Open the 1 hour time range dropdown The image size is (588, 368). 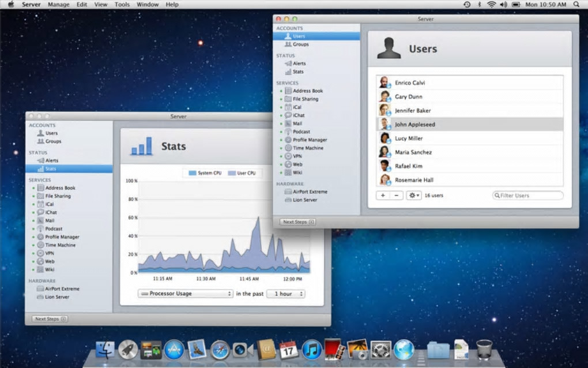pos(286,294)
